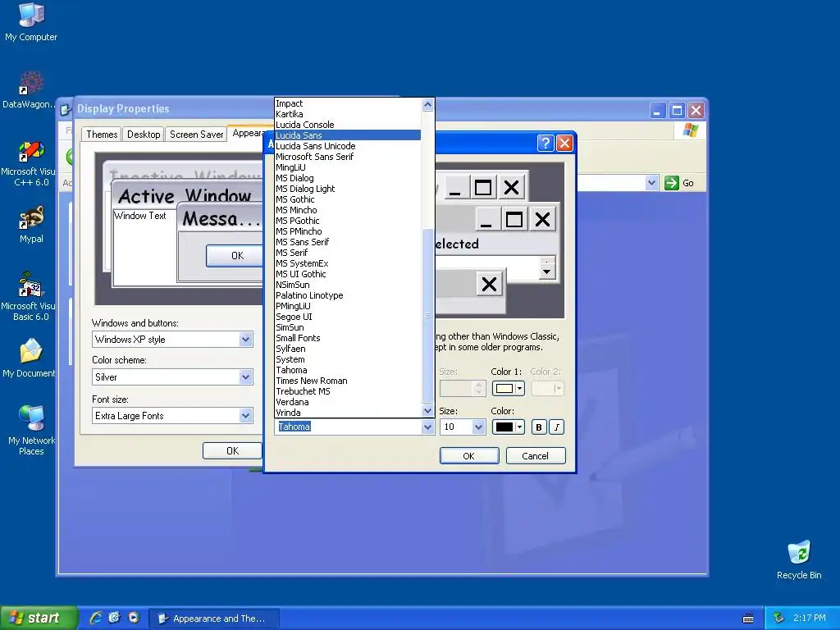Open Windows Media Player quick launch icon
Viewport: 840px width, 630px height.
click(x=134, y=618)
